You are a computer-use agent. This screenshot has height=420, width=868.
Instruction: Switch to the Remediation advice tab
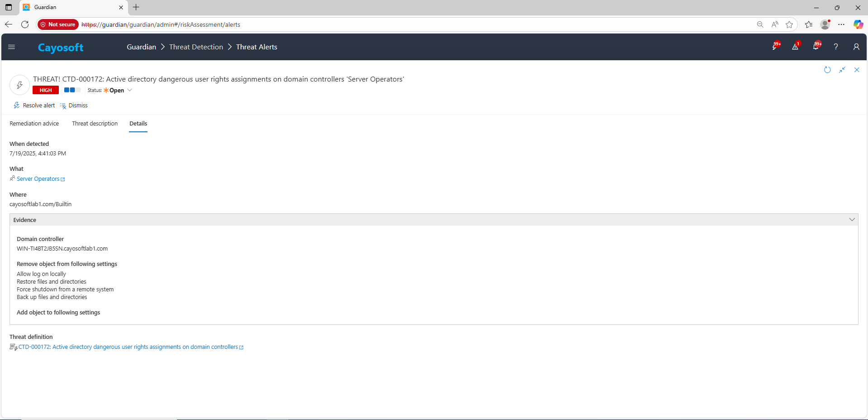tap(34, 124)
